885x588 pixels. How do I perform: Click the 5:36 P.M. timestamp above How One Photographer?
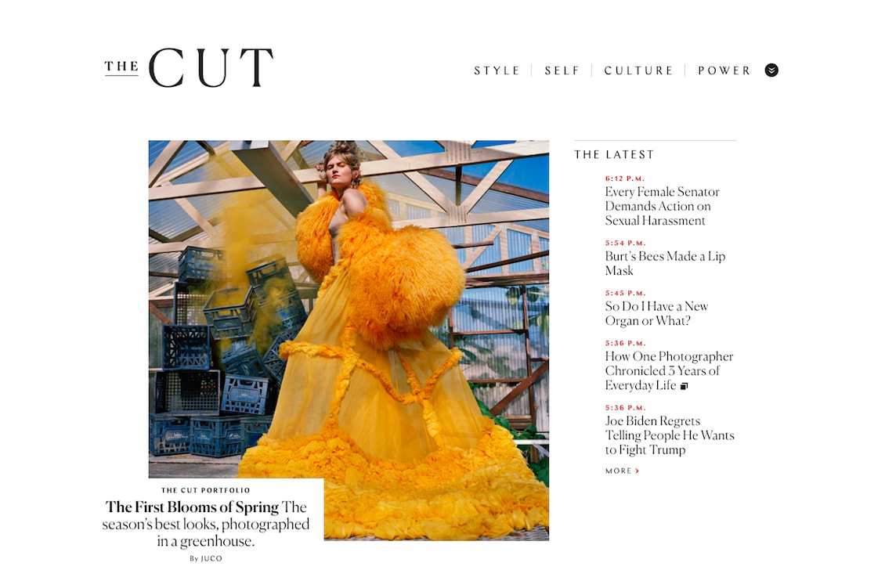625,344
